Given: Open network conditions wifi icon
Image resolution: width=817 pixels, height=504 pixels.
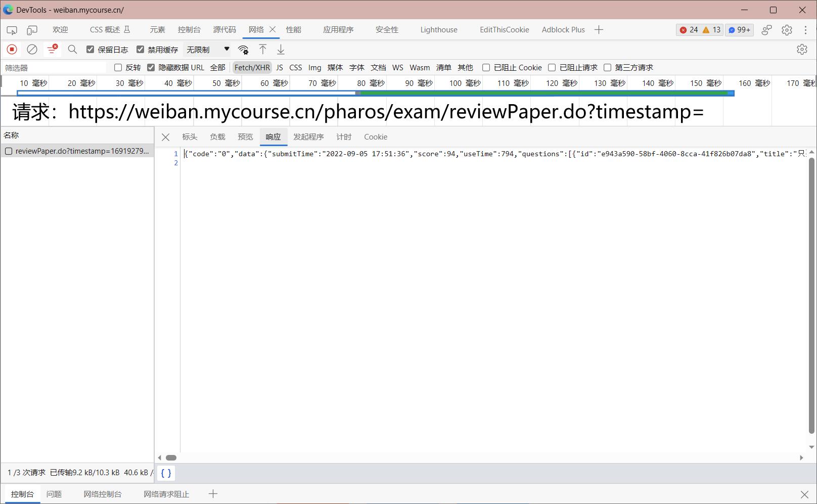Looking at the screenshot, I should tap(243, 50).
